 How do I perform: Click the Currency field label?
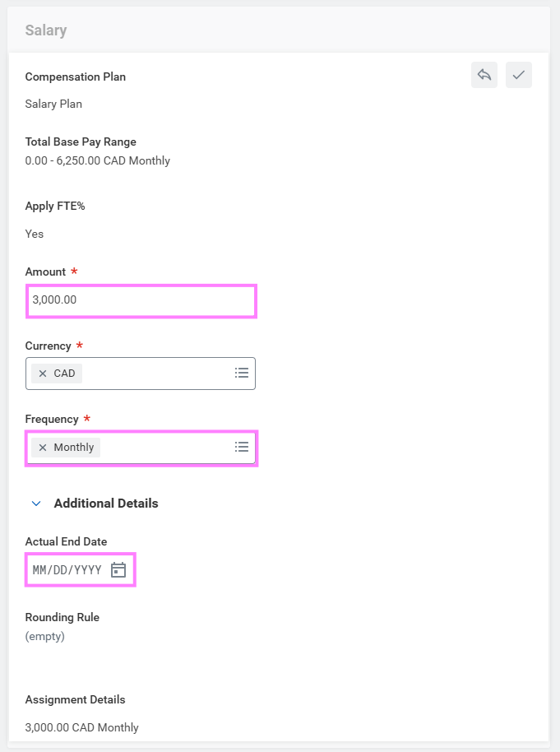tap(48, 346)
